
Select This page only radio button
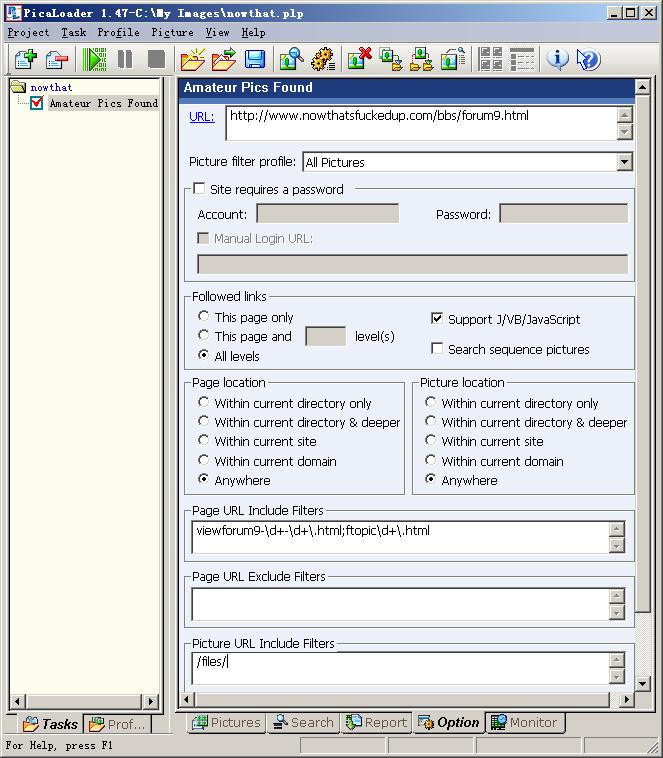click(205, 317)
